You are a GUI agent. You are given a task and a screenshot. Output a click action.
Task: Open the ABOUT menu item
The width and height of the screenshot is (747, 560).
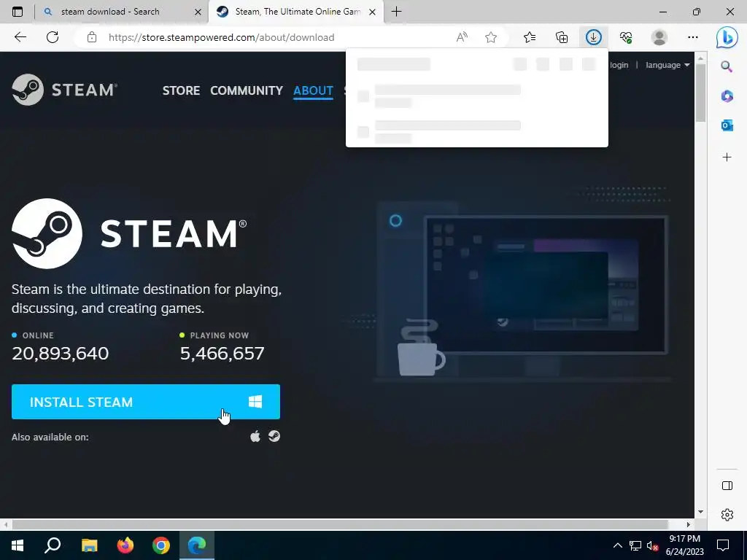pyautogui.click(x=313, y=90)
